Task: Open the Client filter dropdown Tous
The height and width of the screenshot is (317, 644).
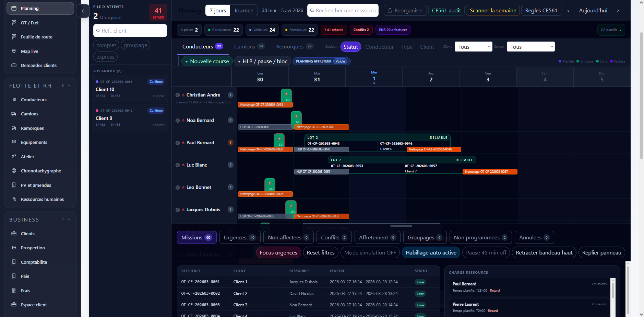Action: (x=474, y=47)
